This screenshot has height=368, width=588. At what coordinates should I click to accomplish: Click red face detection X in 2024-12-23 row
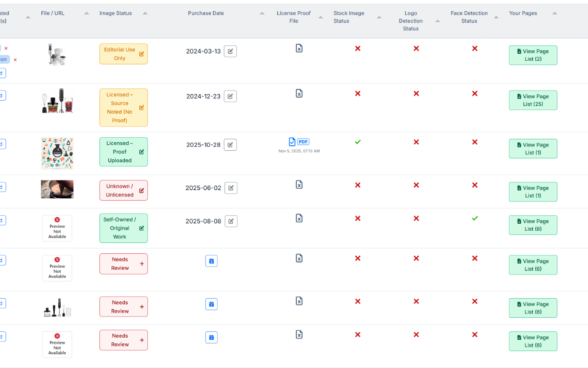coord(475,93)
